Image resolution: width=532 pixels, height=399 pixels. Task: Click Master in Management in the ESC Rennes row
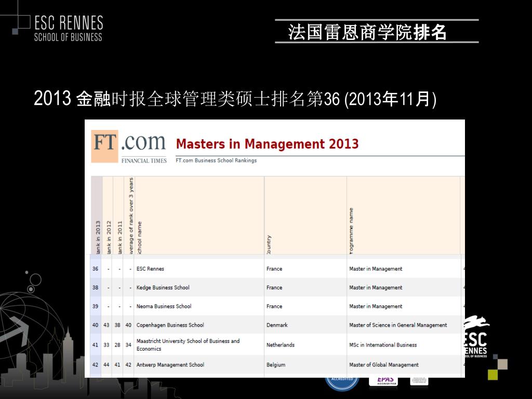(x=376, y=269)
